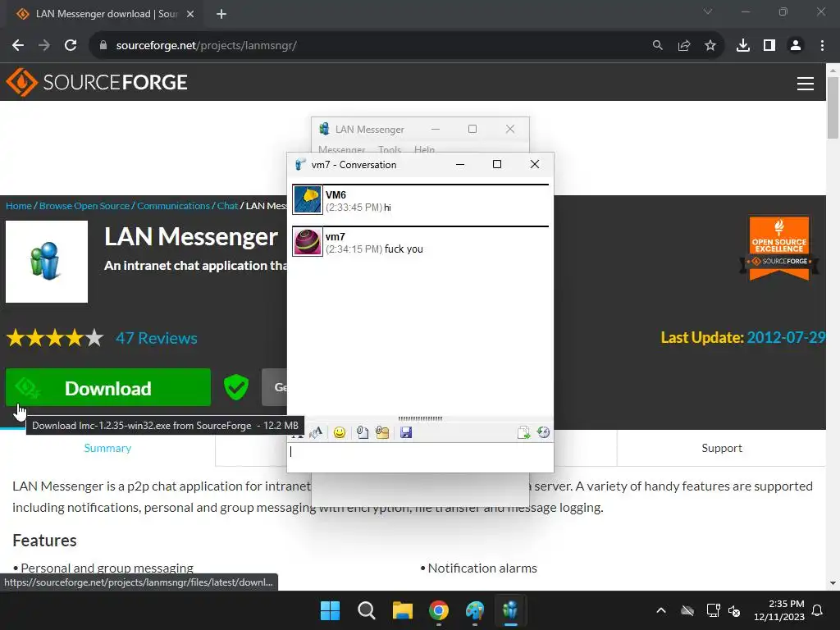Go to the Home breadcrumb link
840x630 pixels.
[19, 206]
